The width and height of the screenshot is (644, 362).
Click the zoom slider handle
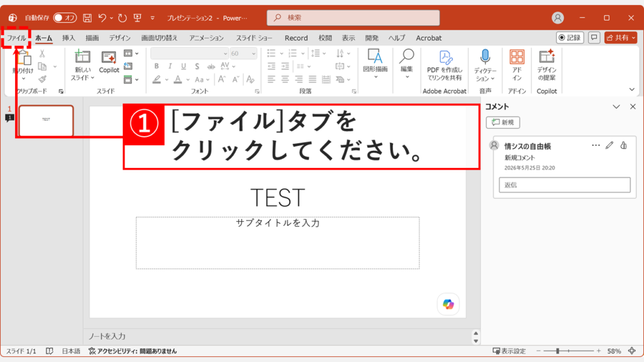(x=557, y=351)
